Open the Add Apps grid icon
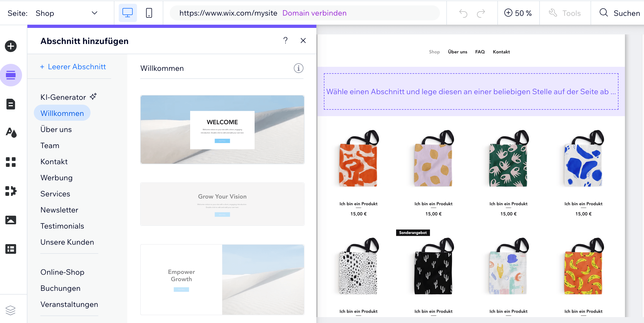 tap(11, 162)
